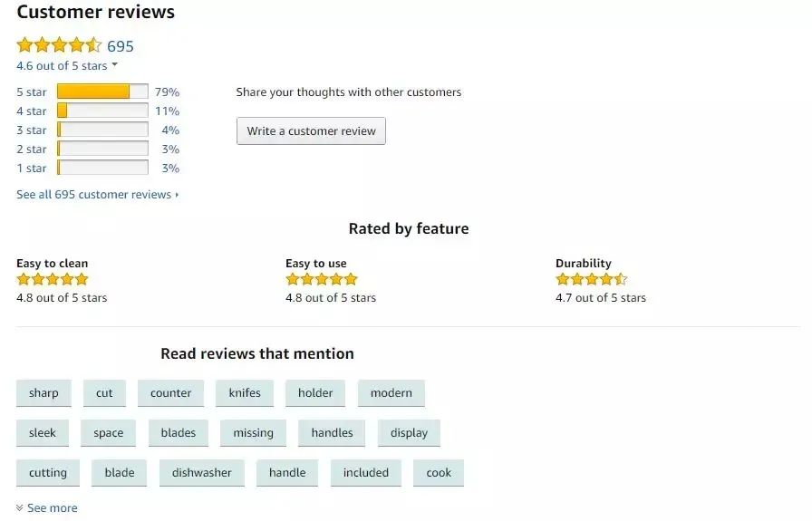This screenshot has width=812, height=521.
Task: Click the Easy to clean star rating
Action: coord(53,279)
